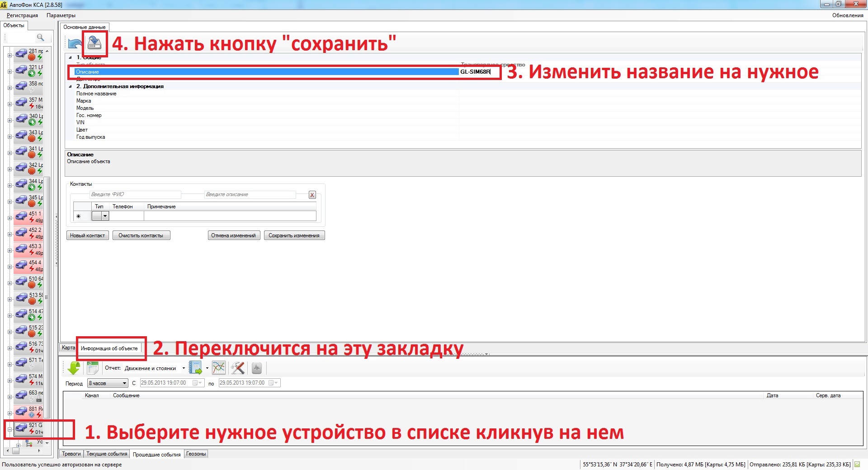
Task: Open the calendar table icon in report toolbar
Action: (x=93, y=368)
